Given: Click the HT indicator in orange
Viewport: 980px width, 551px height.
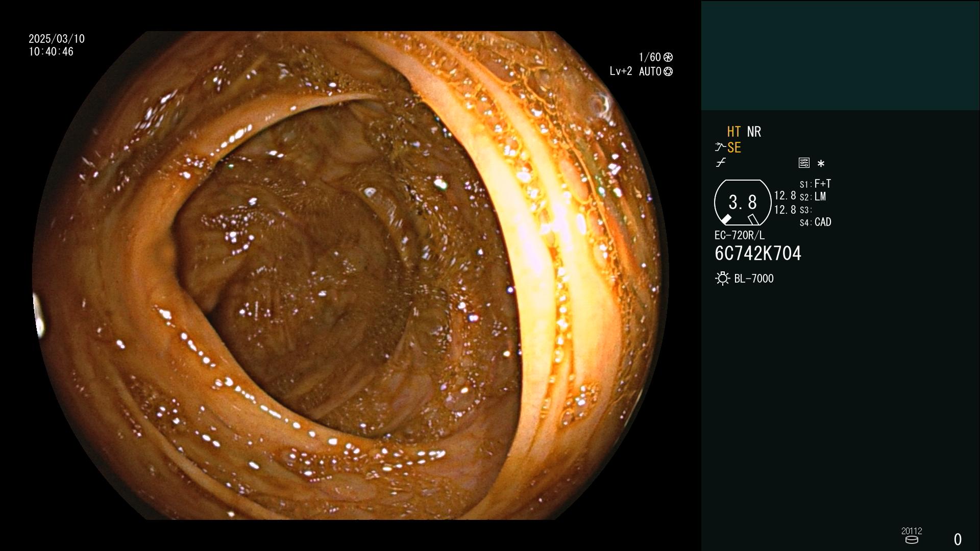Looking at the screenshot, I should click(733, 132).
